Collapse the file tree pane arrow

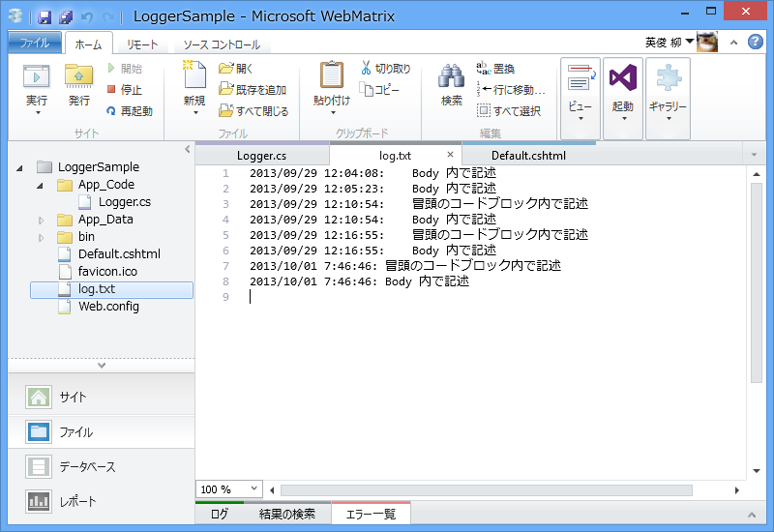coord(187,149)
